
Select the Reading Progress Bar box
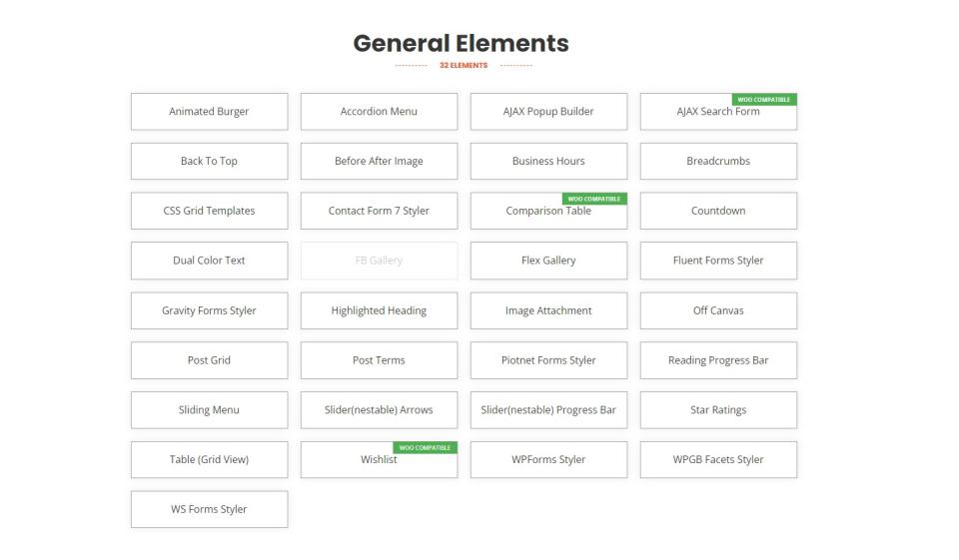click(x=718, y=360)
